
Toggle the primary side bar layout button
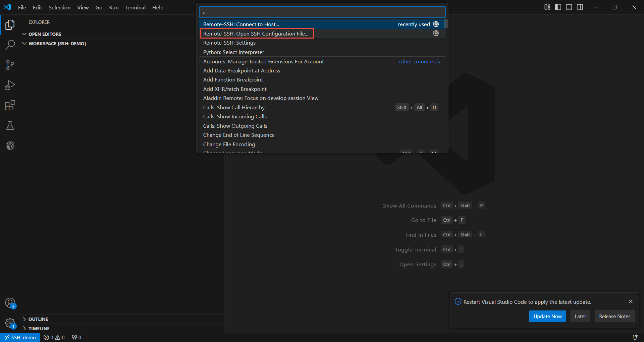(x=558, y=7)
